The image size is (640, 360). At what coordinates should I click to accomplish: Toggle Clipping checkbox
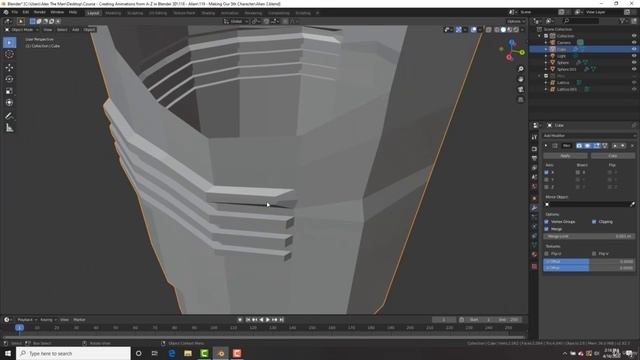coord(594,222)
